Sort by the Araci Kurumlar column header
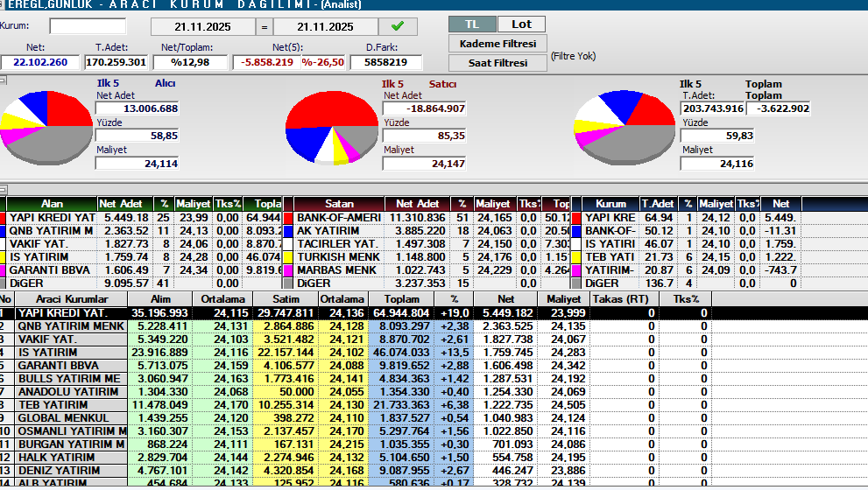This screenshot has height=490, width=868. (x=72, y=299)
